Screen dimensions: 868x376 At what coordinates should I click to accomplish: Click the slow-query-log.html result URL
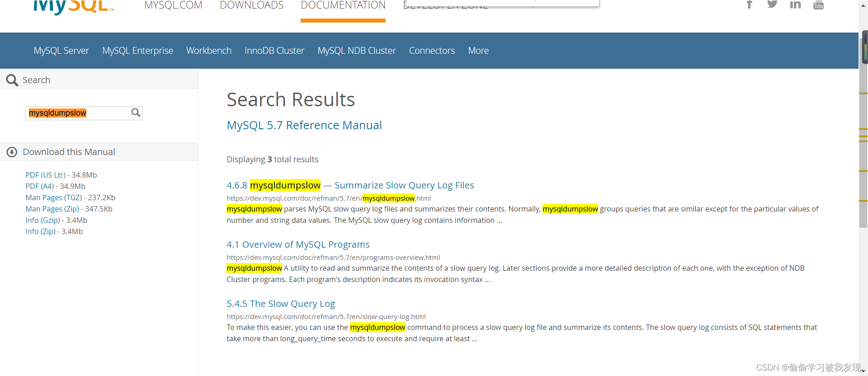(x=326, y=316)
